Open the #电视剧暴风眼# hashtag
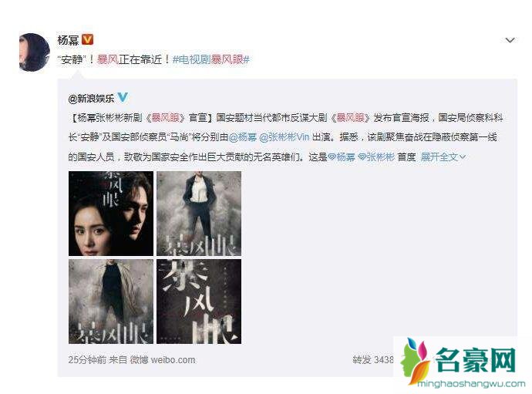Viewport: 532px width, 394px height. (211, 59)
